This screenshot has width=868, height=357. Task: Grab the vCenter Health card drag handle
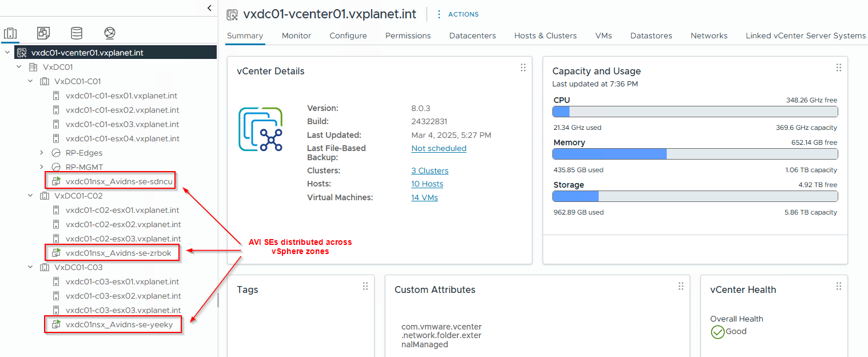coord(838,286)
